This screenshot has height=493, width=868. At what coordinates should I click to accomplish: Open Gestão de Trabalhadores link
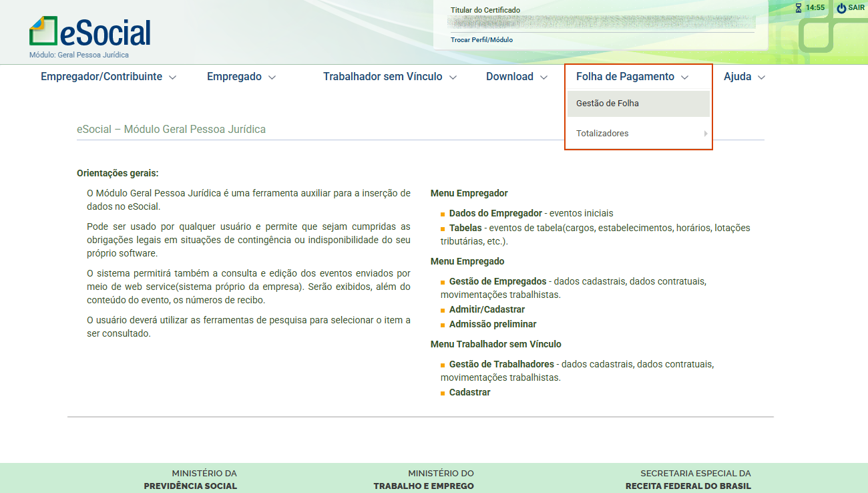pos(501,365)
